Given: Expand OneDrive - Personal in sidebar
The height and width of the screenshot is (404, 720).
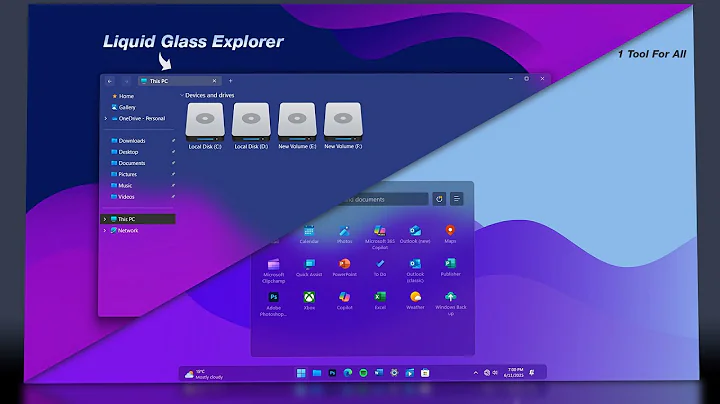Looking at the screenshot, I should point(106,118).
